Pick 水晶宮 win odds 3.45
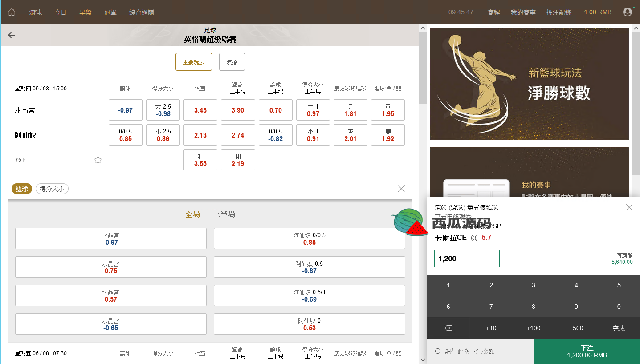 [x=200, y=110]
